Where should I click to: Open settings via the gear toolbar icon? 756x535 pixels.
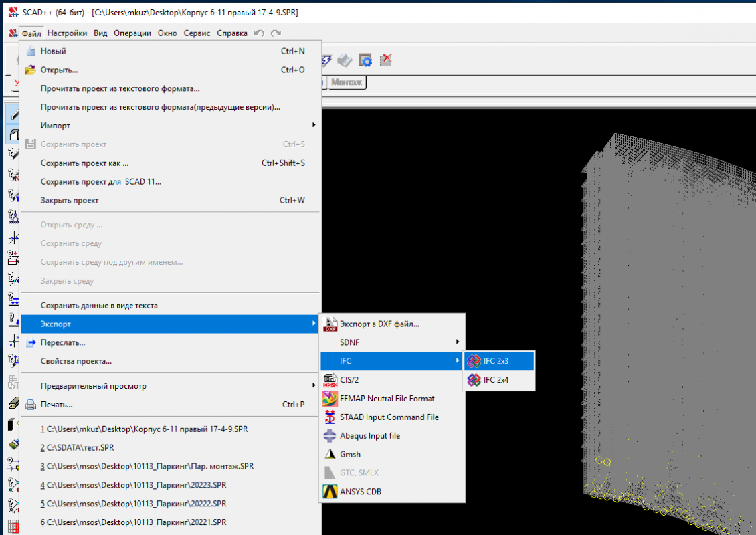coord(365,60)
